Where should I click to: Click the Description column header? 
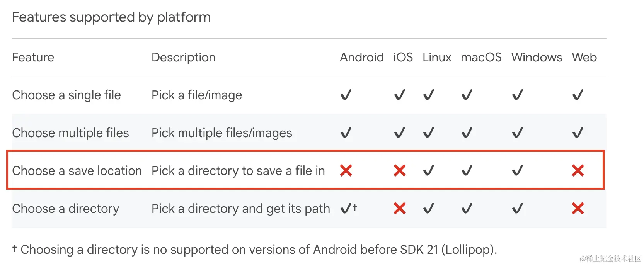tap(184, 57)
